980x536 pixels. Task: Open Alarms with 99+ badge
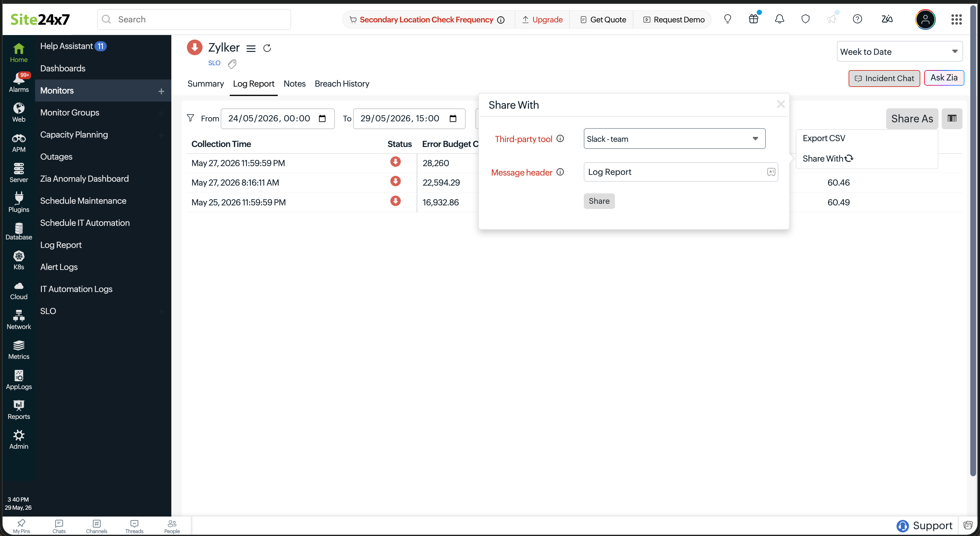pos(18,82)
